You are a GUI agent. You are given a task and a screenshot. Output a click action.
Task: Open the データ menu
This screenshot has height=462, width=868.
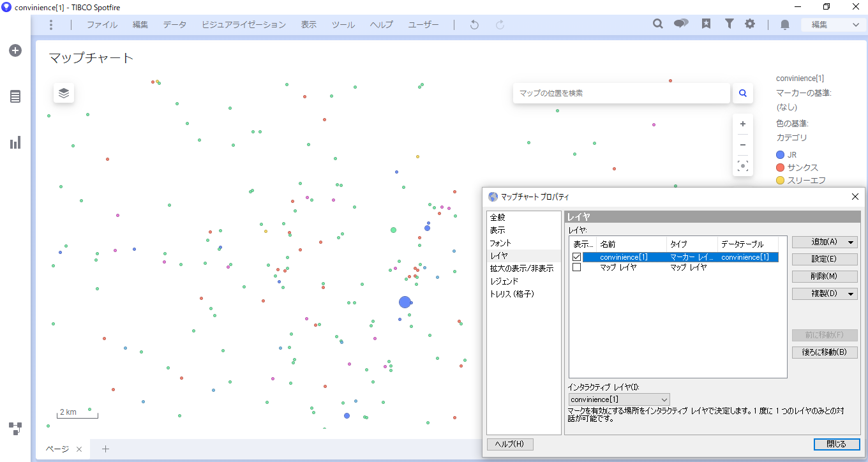click(175, 25)
